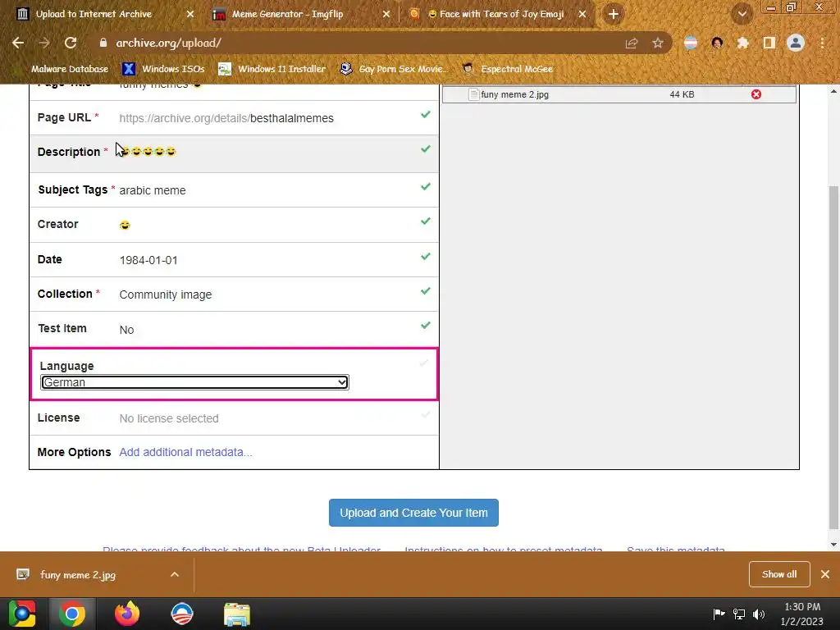Screen dimensions: 840x630
Task: Edit the Page URL identifier besthalalmemes
Action: pyautogui.click(x=292, y=118)
